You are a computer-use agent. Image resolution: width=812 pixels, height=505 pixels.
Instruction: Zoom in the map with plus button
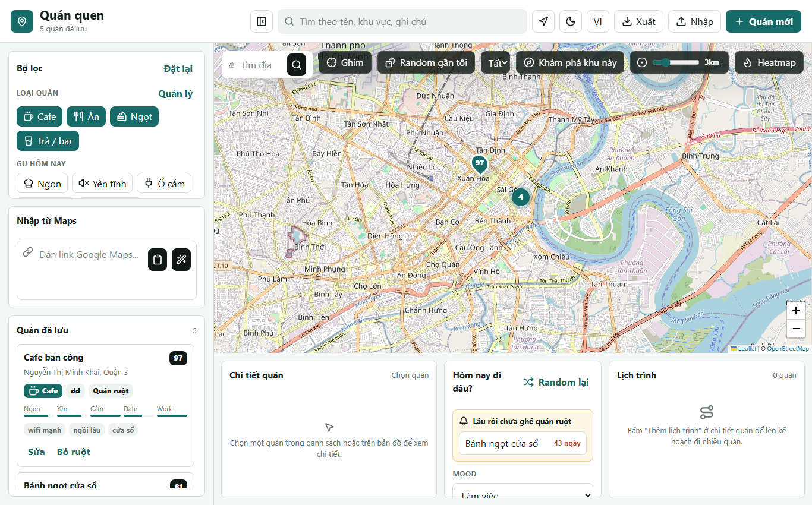pyautogui.click(x=796, y=311)
